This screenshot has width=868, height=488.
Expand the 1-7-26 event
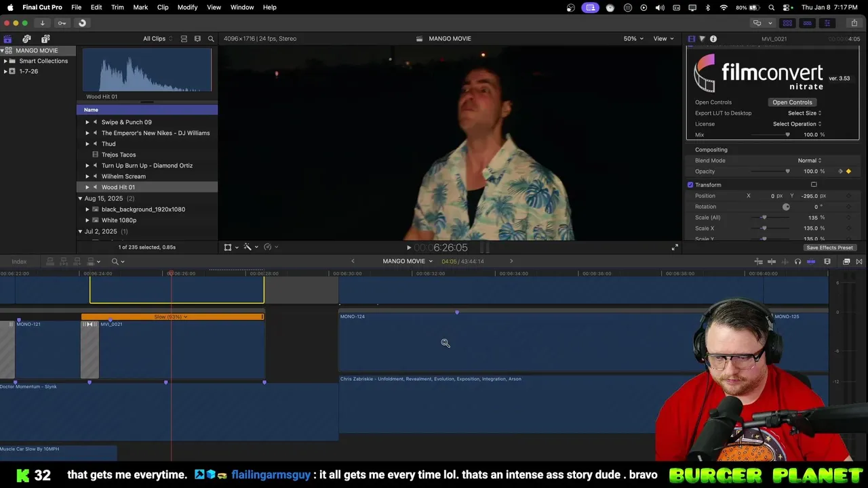pos(5,71)
